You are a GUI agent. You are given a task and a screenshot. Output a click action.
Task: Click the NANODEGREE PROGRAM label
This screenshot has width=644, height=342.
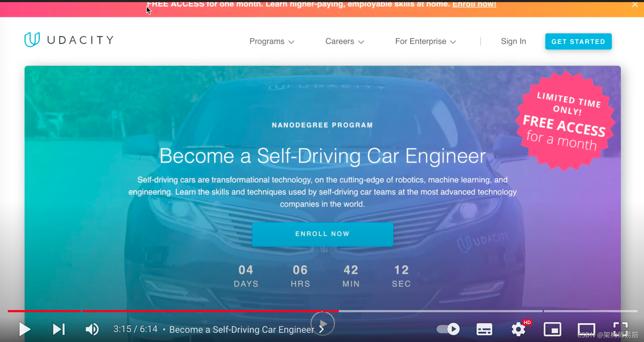click(x=322, y=125)
